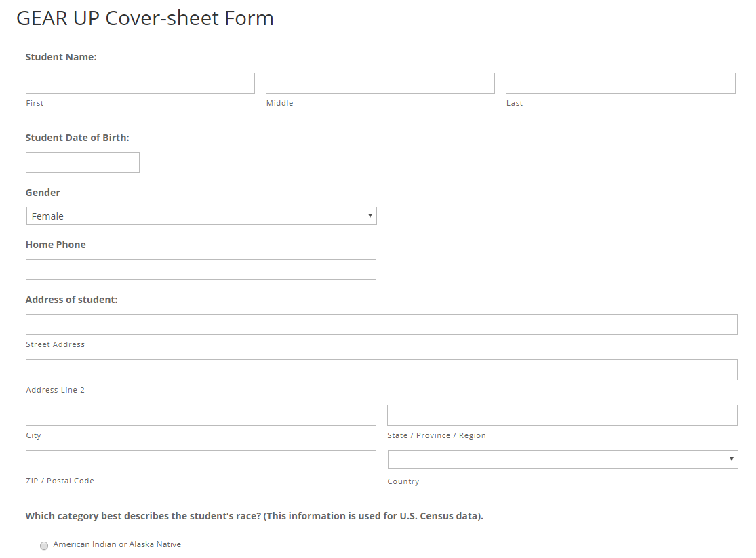This screenshot has height=558, width=756.
Task: Click the Address of student label
Action: tap(71, 300)
